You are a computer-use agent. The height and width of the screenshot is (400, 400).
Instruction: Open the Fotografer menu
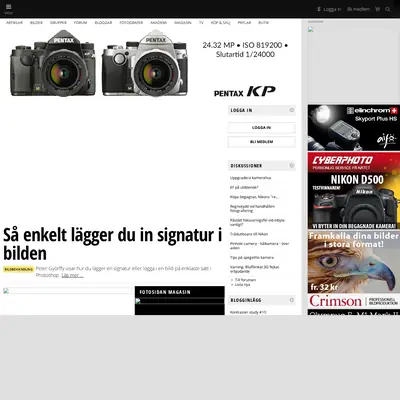coord(131,23)
